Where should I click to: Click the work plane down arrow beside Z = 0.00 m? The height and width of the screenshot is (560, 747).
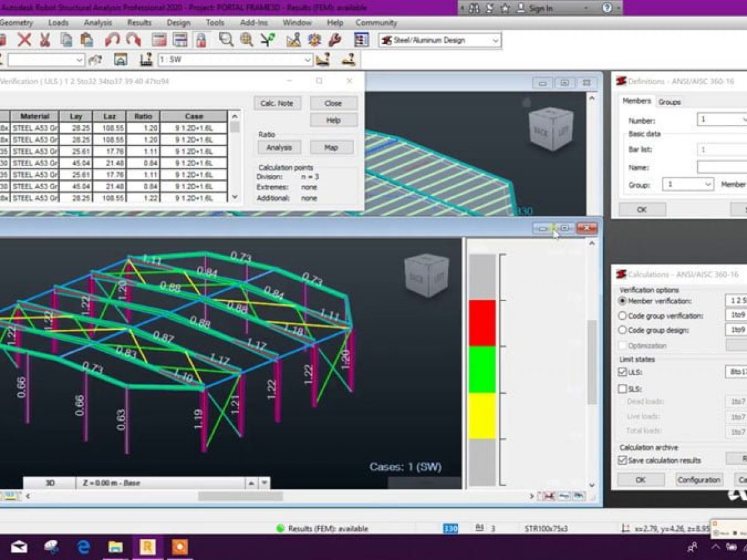tap(265, 483)
